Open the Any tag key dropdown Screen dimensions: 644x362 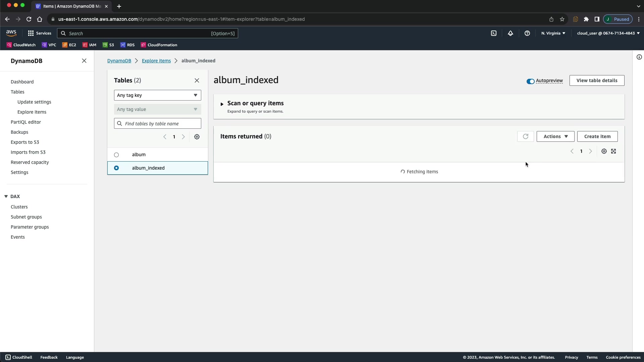pos(157,95)
